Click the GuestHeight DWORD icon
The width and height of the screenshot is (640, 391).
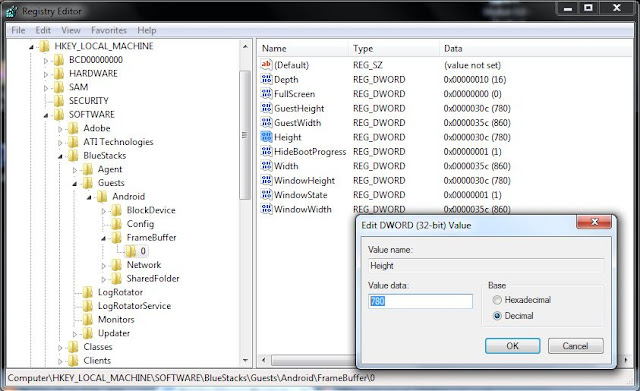266,108
